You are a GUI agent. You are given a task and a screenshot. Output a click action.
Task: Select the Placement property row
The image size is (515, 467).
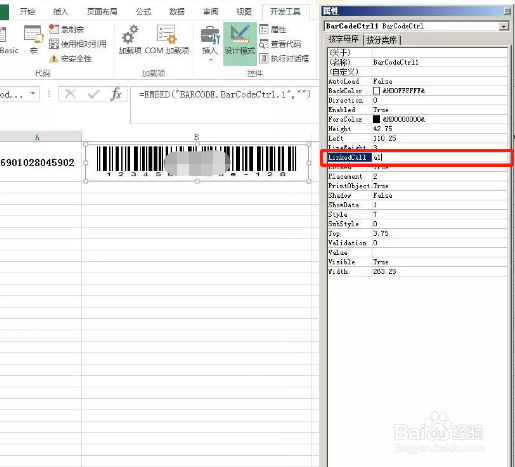(418, 176)
